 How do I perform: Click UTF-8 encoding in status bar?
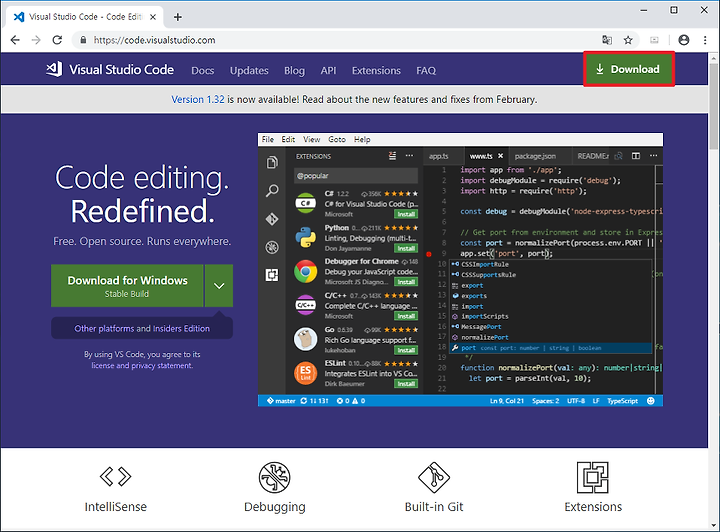coord(576,401)
